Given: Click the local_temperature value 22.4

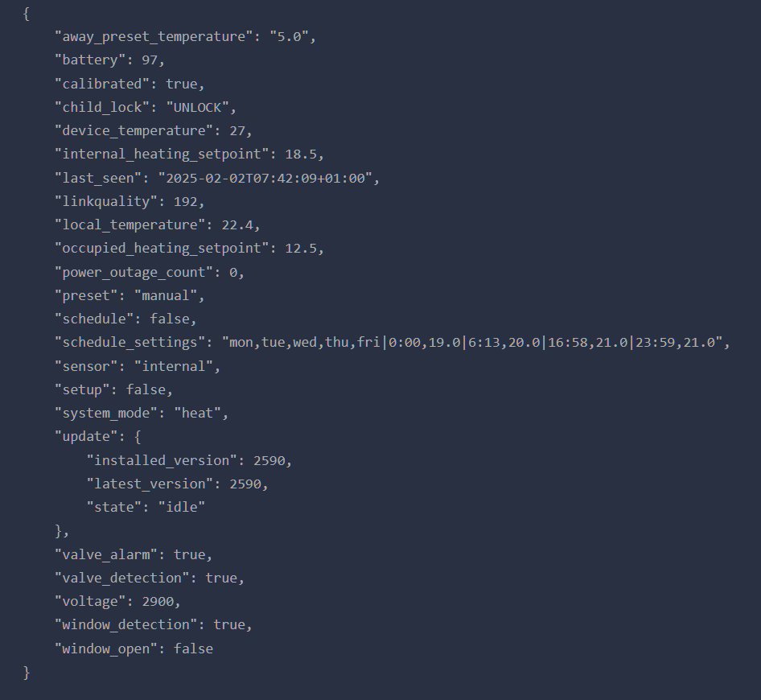Looking at the screenshot, I should coord(237,224).
